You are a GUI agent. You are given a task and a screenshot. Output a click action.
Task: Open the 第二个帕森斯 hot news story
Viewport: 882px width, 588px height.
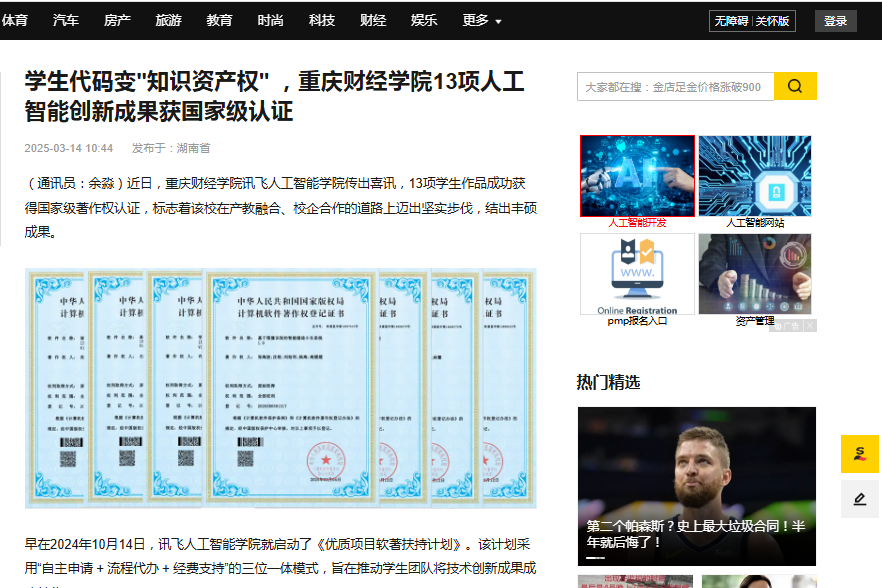[696, 534]
